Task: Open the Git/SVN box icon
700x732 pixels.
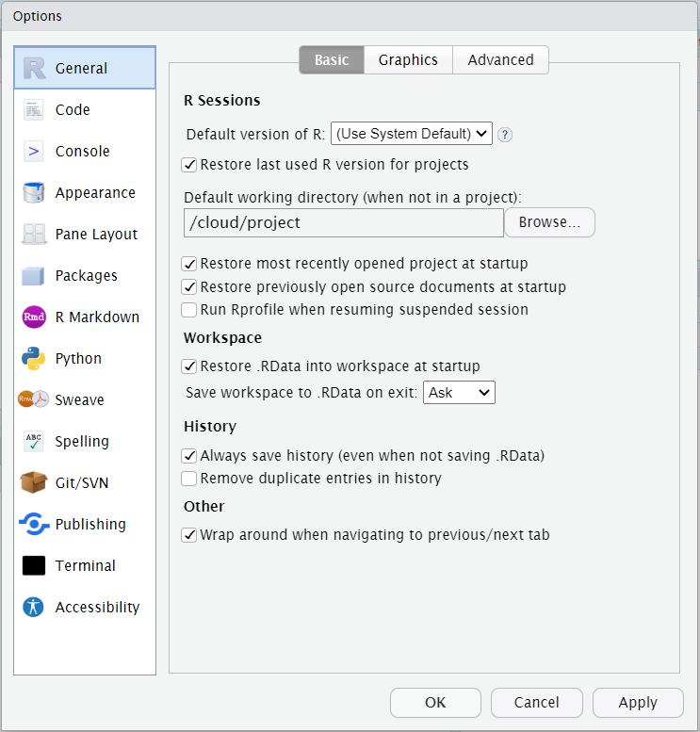Action: click(34, 483)
